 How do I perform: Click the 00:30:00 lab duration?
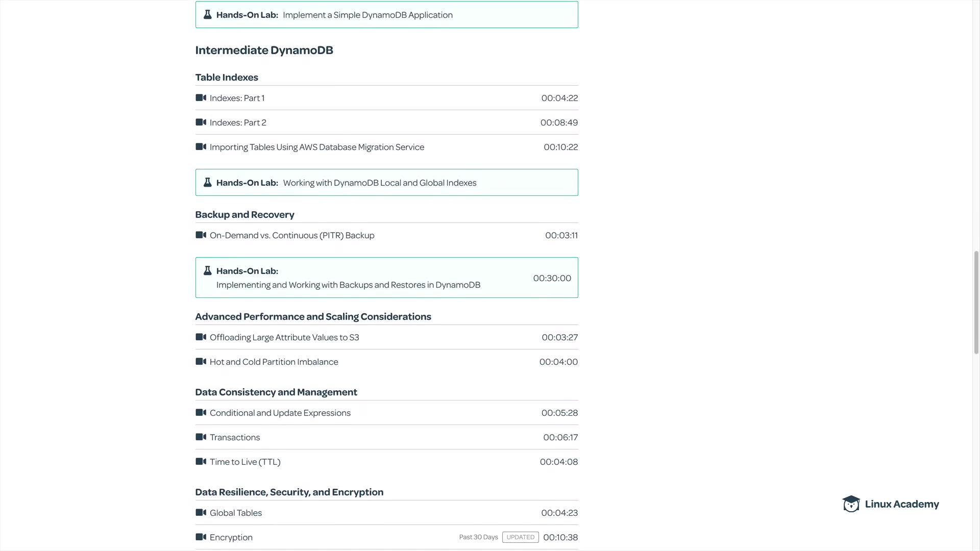point(552,278)
